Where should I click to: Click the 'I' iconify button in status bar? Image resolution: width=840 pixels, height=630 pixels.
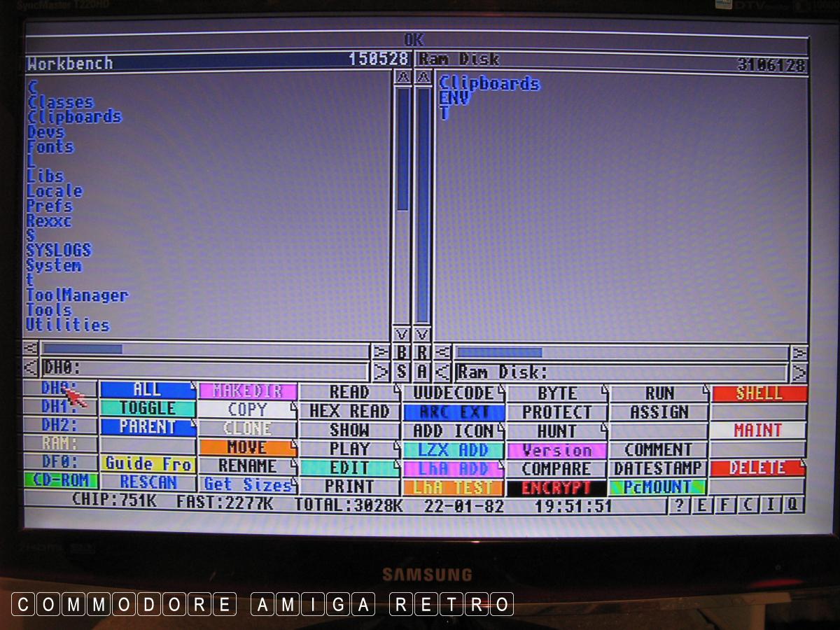(771, 505)
